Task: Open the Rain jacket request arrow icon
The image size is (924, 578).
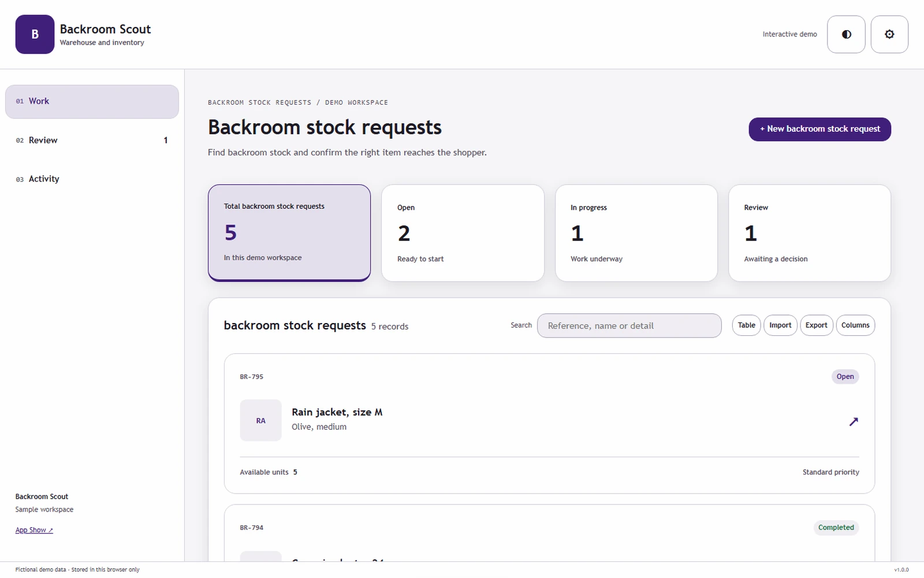Action: 854,421
